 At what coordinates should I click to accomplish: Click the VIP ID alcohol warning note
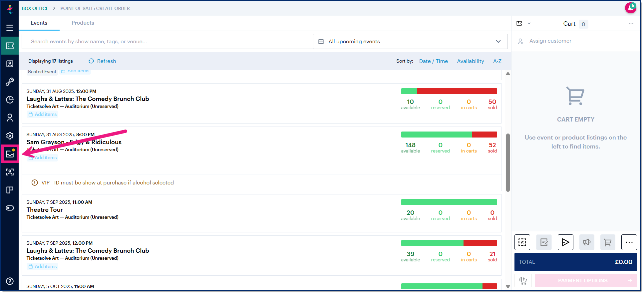[103, 182]
